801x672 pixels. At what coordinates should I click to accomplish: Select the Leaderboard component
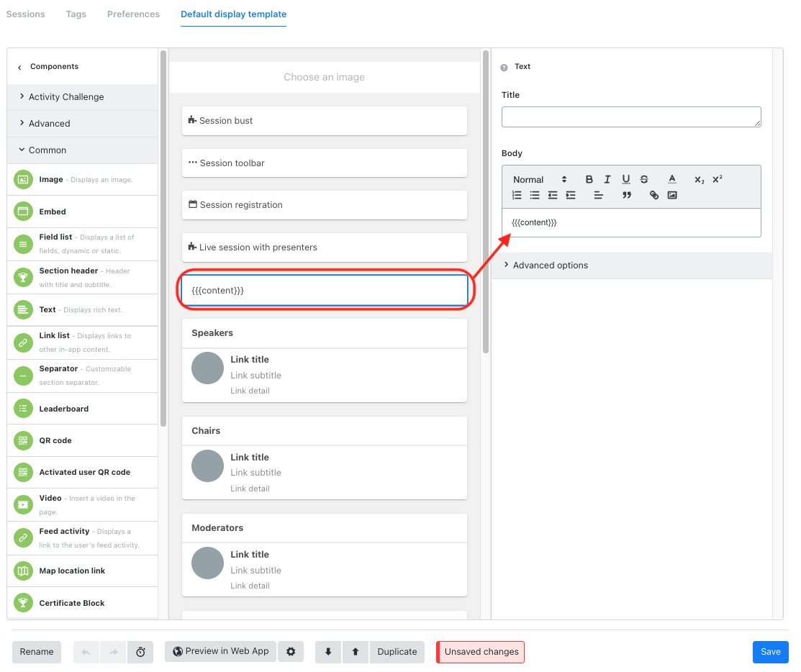pos(82,409)
